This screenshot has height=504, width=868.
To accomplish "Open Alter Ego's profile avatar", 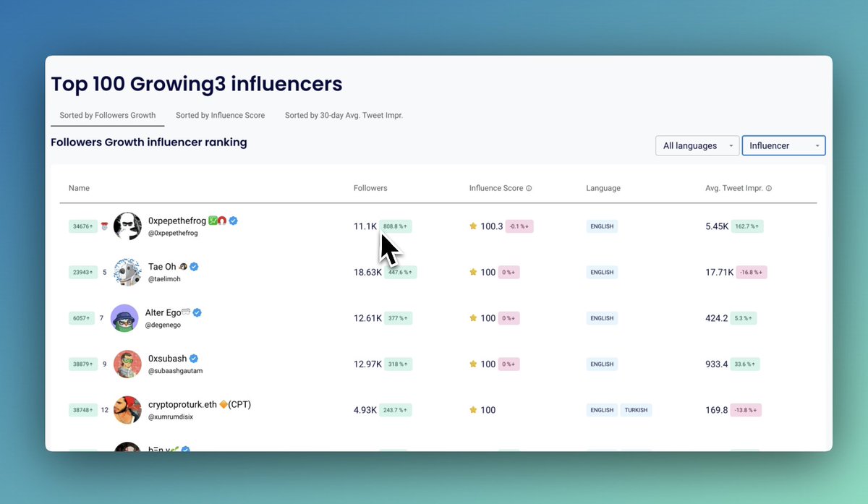I will tap(124, 318).
